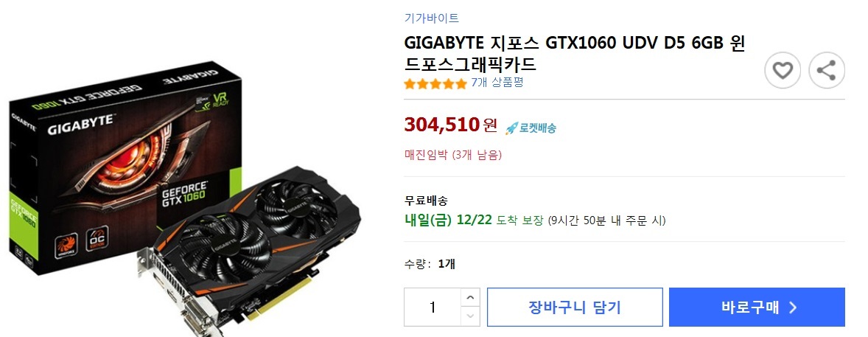Add product to wishlist with heart icon

[x=783, y=70]
